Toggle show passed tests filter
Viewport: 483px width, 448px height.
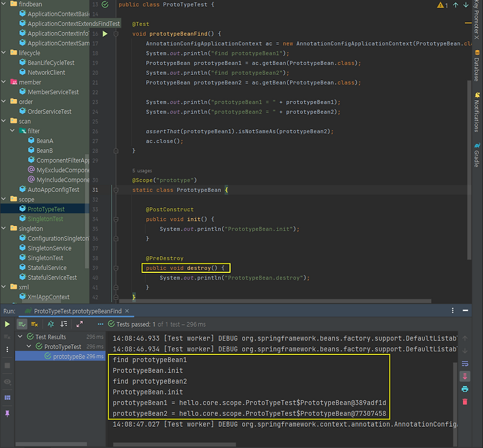pyautogui.click(x=22, y=324)
